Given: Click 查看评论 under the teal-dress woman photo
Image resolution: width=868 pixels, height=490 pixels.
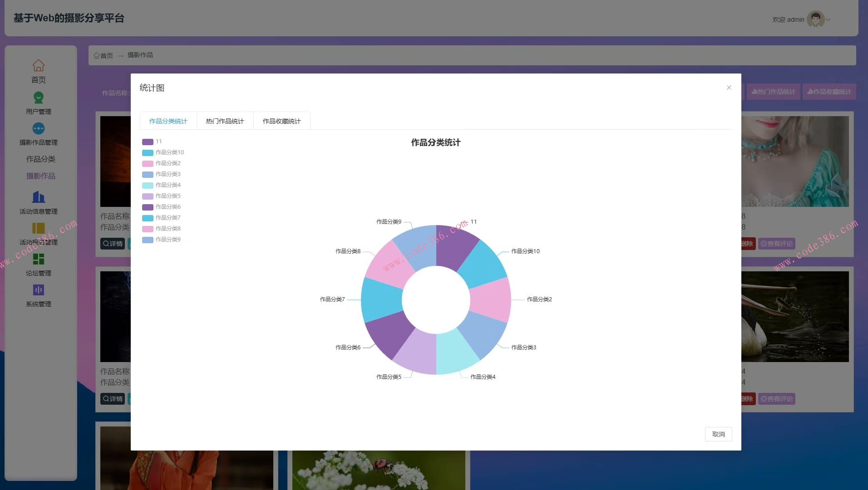Looking at the screenshot, I should tap(777, 244).
